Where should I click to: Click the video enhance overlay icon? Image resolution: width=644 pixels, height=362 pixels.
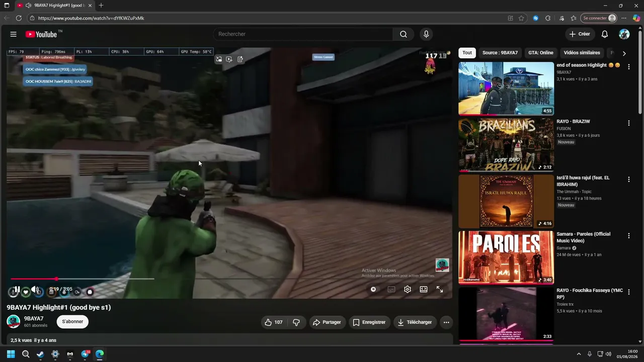(x=229, y=59)
